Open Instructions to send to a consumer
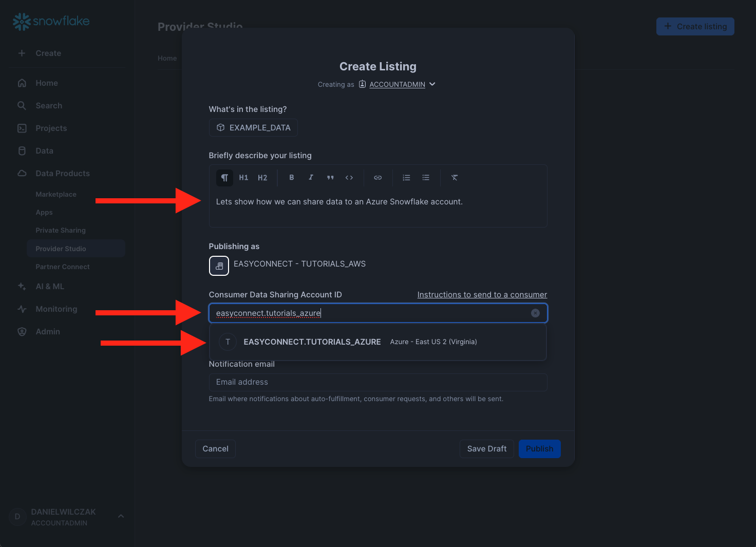The height and width of the screenshot is (547, 756). pyautogui.click(x=482, y=295)
